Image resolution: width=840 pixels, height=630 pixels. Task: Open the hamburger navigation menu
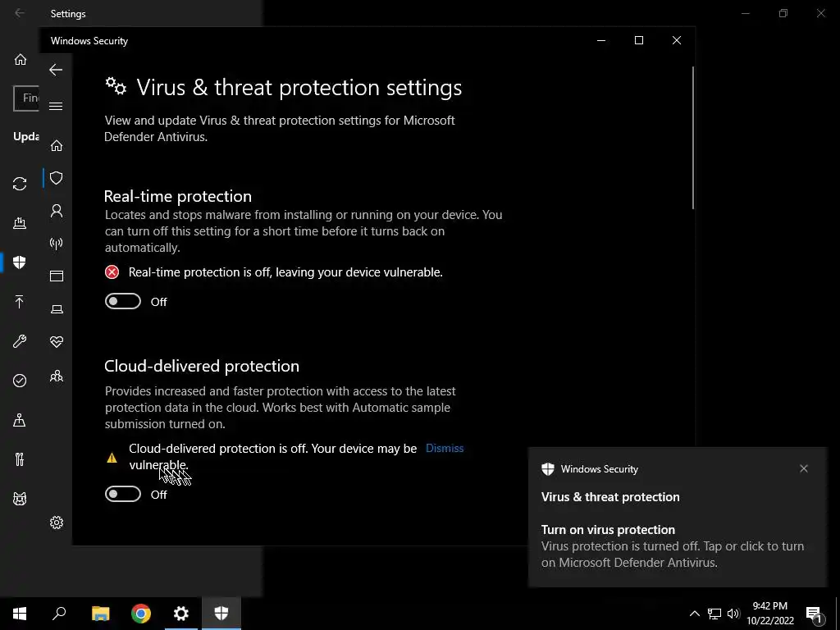point(56,106)
